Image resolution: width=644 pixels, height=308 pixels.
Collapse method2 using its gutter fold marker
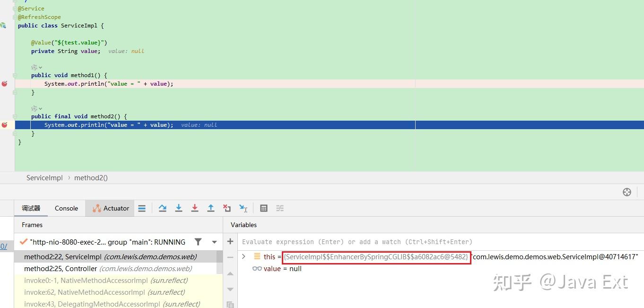(15, 116)
